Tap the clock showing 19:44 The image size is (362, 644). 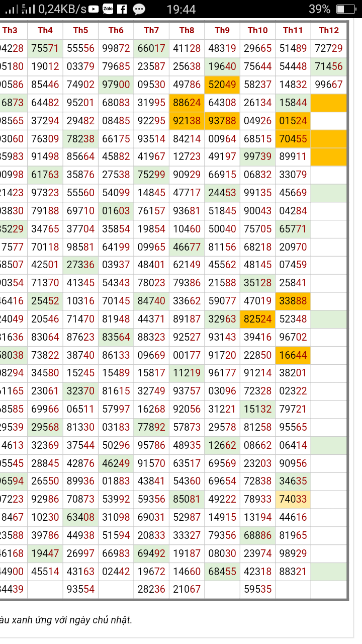click(x=180, y=9)
